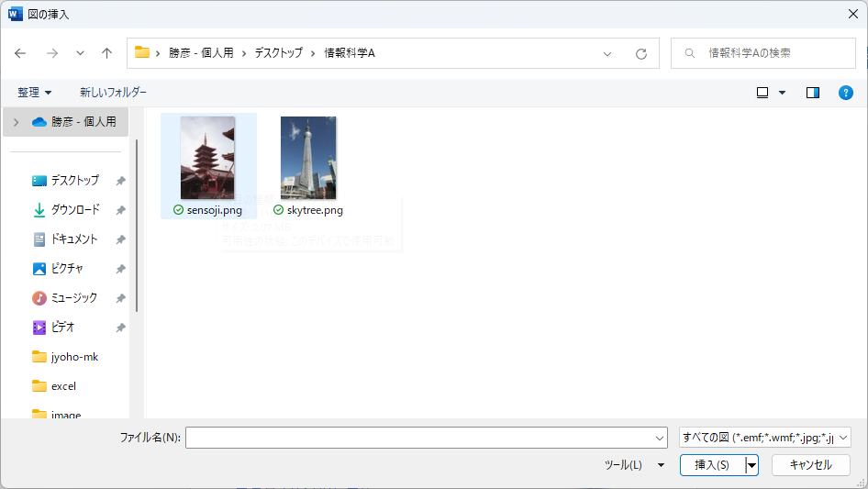Viewport: 868px width, 489px height.
Task: Open Video (ビデオ) in sidebar
Action: point(62,328)
